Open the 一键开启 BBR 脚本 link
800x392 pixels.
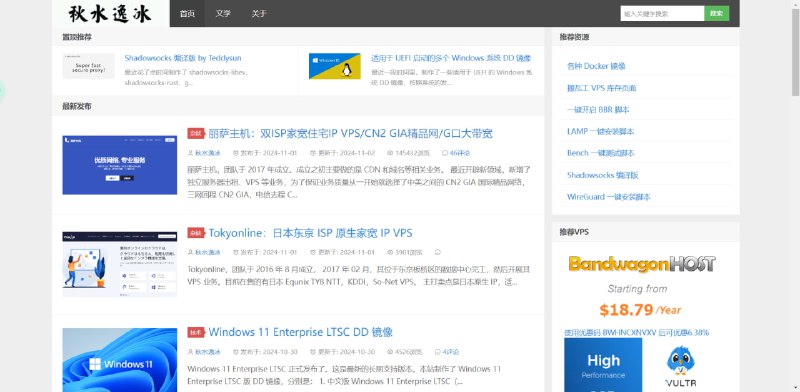click(x=598, y=110)
